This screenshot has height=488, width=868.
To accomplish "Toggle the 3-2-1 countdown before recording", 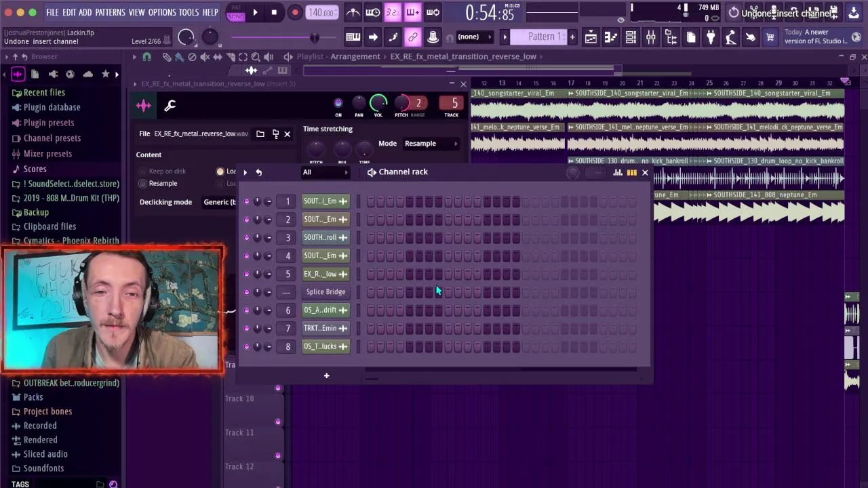I will [x=393, y=12].
